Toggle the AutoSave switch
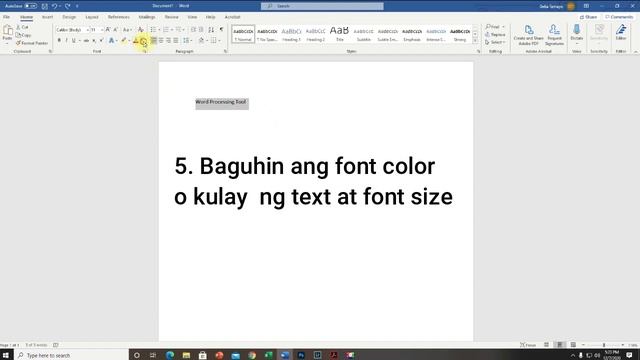640x360 pixels. click(31, 6)
